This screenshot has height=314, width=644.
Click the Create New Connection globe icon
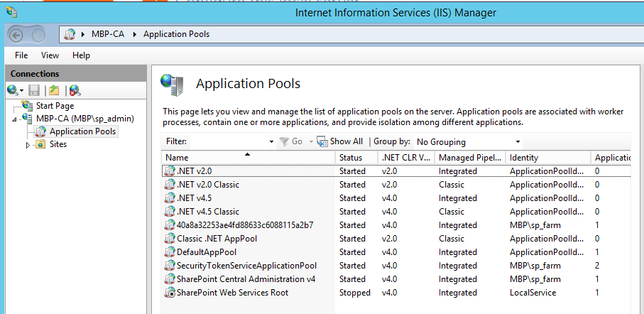coord(13,90)
